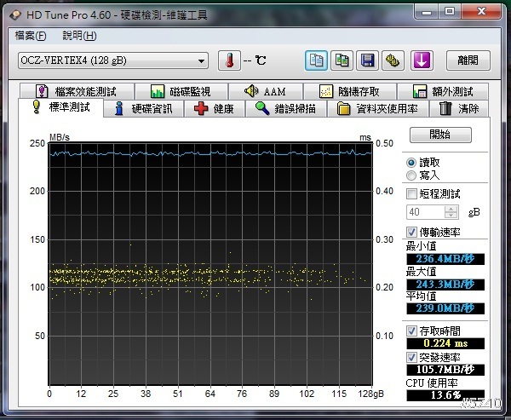The height and width of the screenshot is (420, 511).
Task: Click the save screenshot floppy disk icon
Action: click(367, 60)
